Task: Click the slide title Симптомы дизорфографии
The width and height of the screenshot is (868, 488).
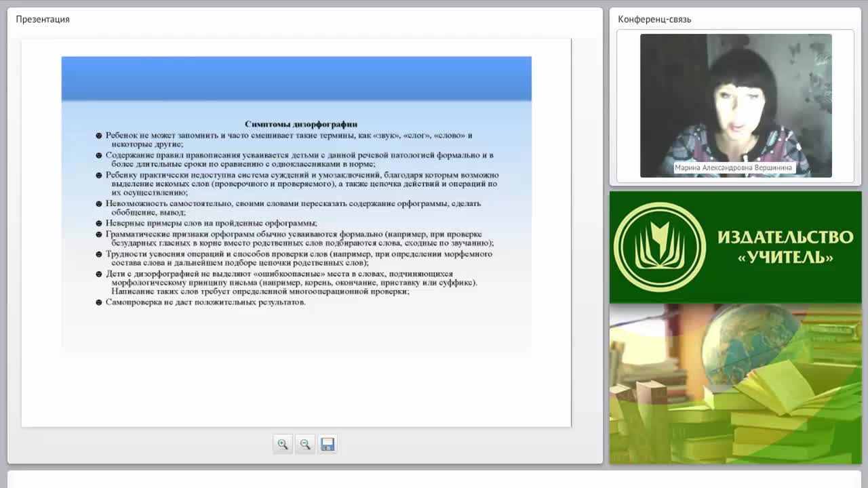Action: [x=301, y=124]
